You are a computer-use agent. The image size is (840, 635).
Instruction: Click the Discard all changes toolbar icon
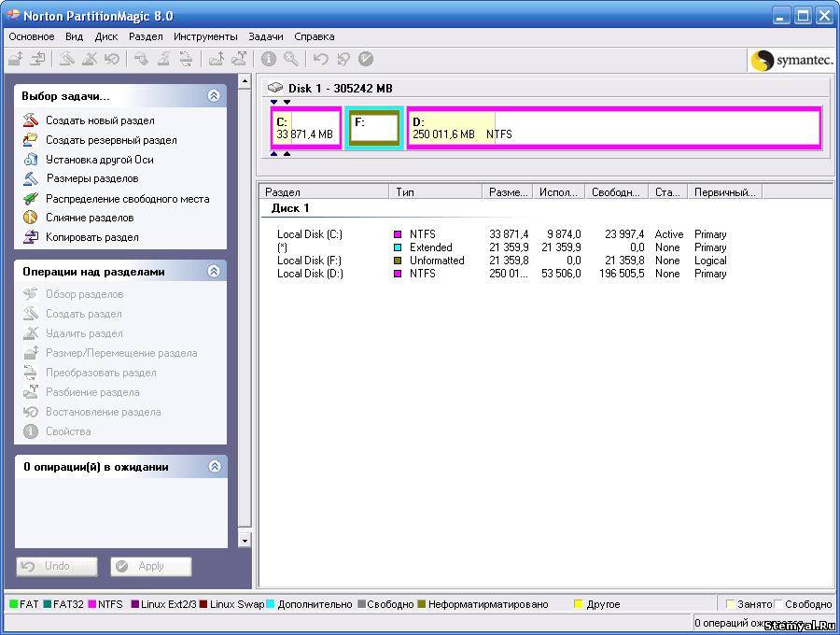[x=343, y=59]
